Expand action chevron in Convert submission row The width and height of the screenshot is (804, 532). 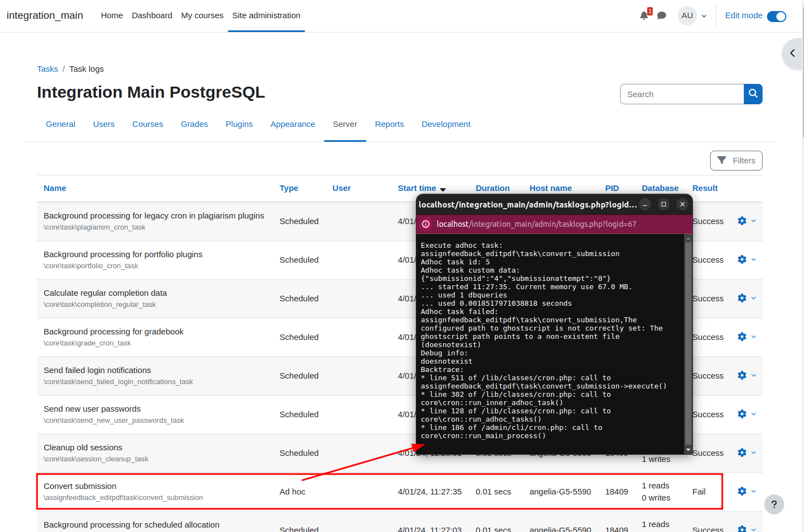point(754,491)
